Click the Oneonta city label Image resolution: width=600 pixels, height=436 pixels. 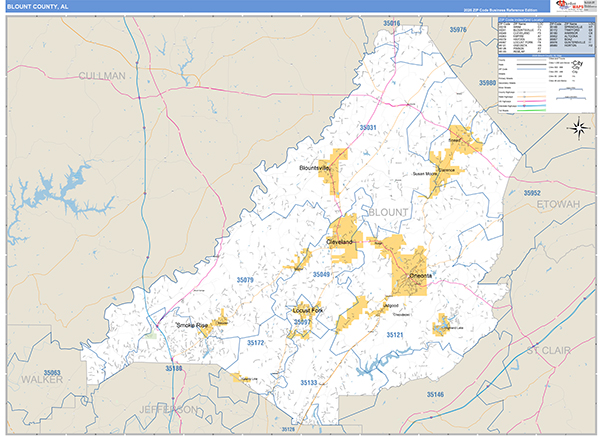[421, 276]
